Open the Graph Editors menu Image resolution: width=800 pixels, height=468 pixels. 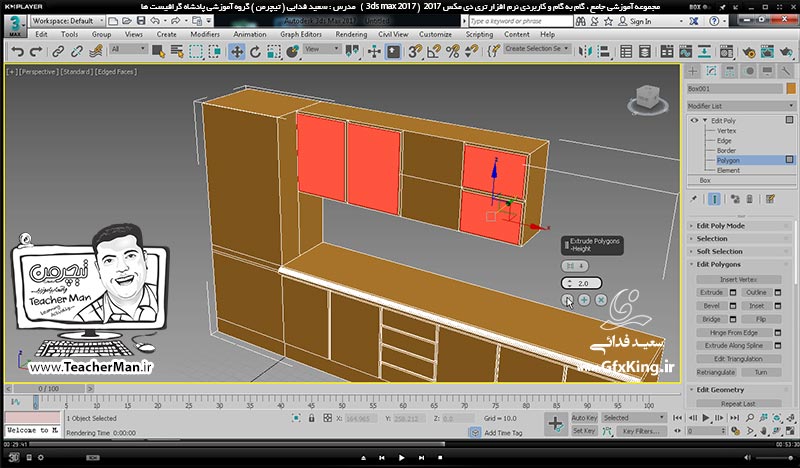pyautogui.click(x=301, y=34)
